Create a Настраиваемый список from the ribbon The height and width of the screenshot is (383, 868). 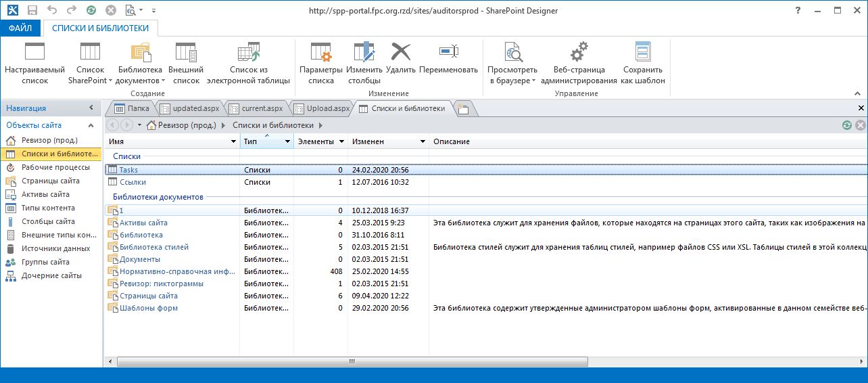(x=34, y=63)
